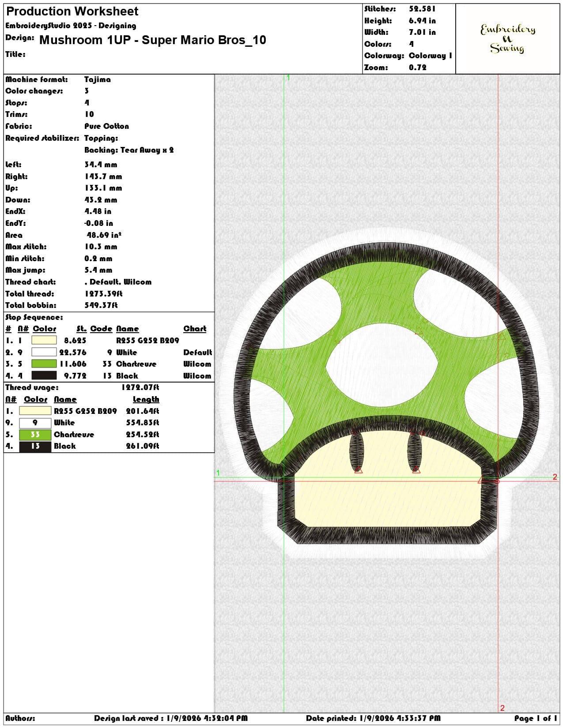
Task: Click the length 554.83ft in Thread usage
Action: (x=143, y=423)
